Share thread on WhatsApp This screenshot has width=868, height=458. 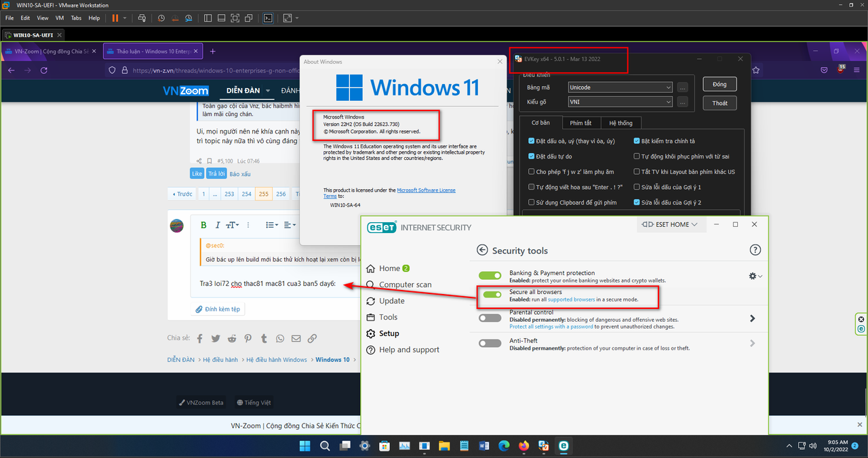coord(279,339)
